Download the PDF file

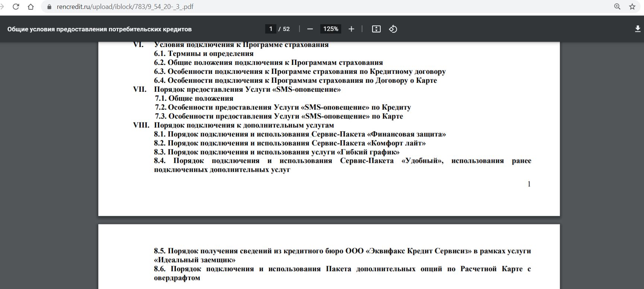point(638,29)
